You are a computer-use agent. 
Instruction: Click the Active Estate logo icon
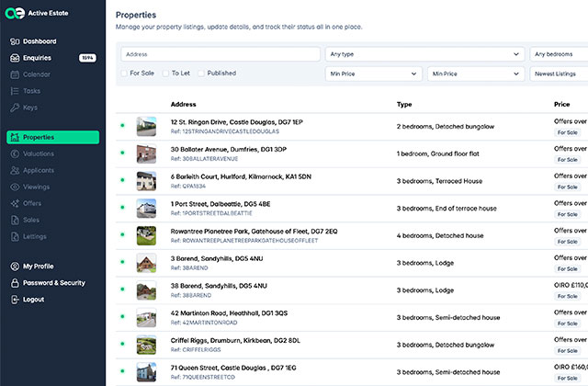tap(16, 15)
